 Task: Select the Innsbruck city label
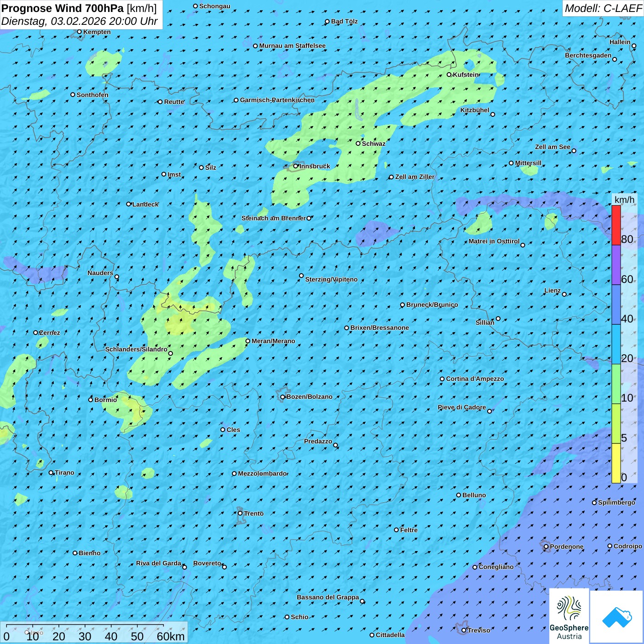click(x=315, y=166)
